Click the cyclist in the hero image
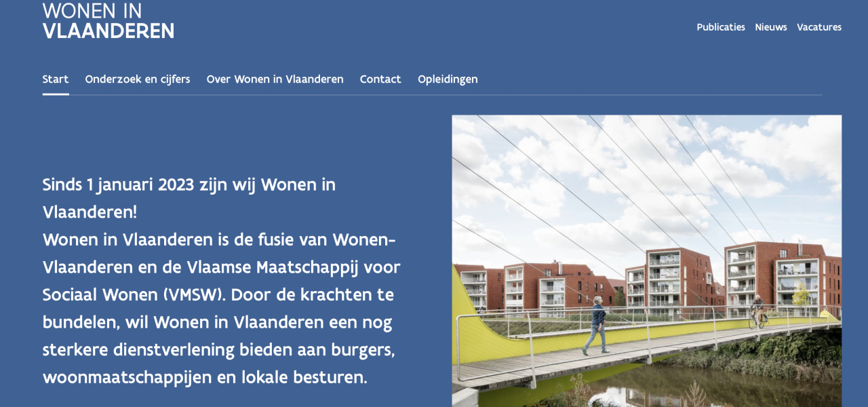The image size is (868, 407). [757, 312]
